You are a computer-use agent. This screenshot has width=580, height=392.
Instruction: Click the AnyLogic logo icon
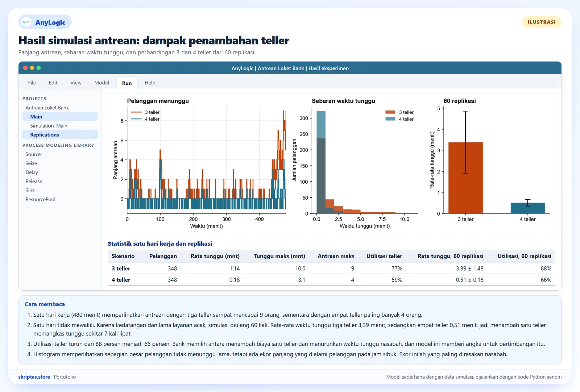(26, 22)
